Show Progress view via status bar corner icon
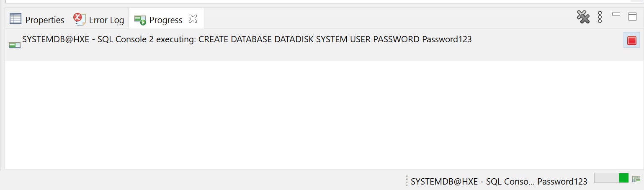The image size is (644, 190). (636, 179)
